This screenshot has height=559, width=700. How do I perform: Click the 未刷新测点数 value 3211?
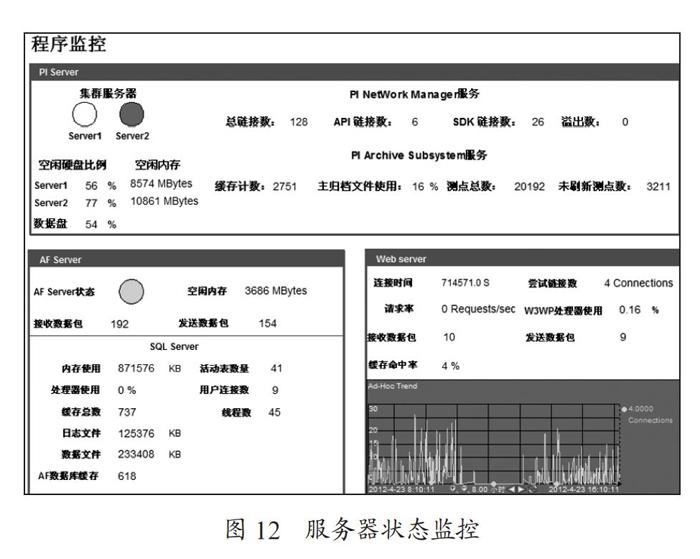[658, 187]
